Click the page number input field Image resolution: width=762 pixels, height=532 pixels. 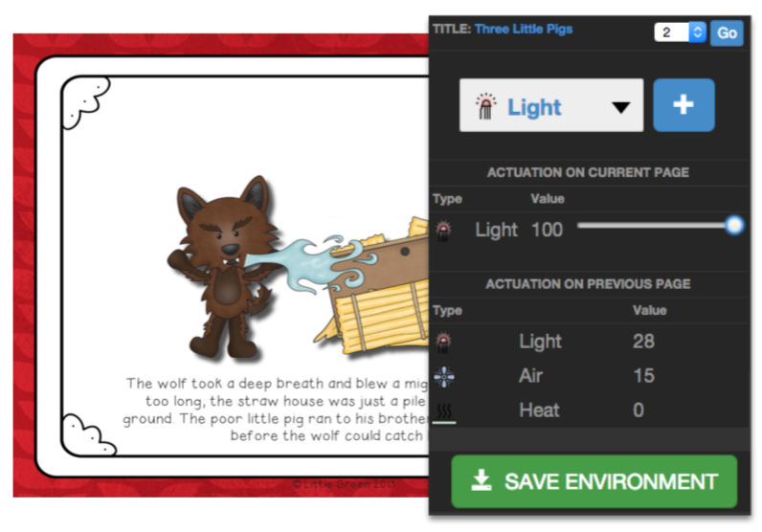[x=672, y=33]
